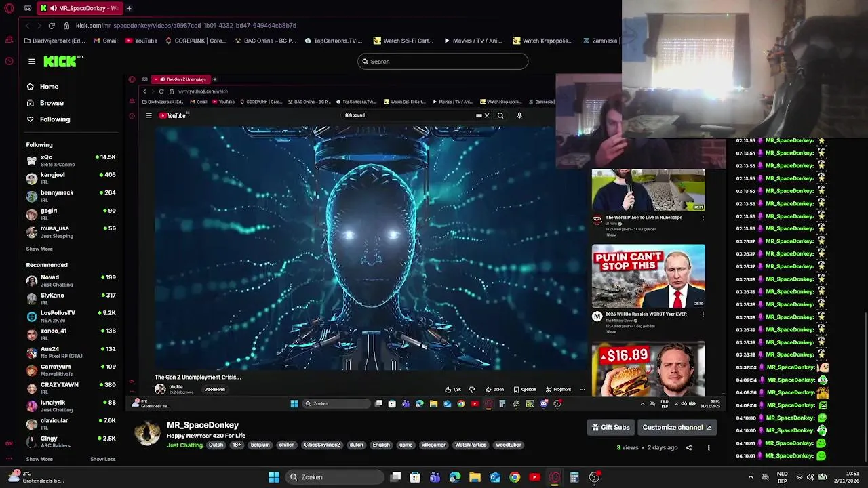Image resolution: width=868 pixels, height=488 pixels.
Task: Open volume control in system tray
Action: pyautogui.click(x=810, y=477)
